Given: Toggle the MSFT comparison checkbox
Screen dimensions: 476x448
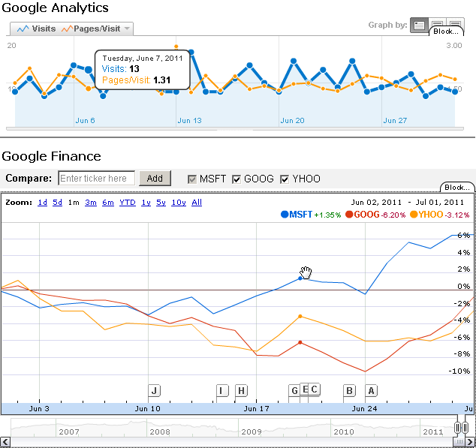Looking at the screenshot, I should pyautogui.click(x=192, y=179).
